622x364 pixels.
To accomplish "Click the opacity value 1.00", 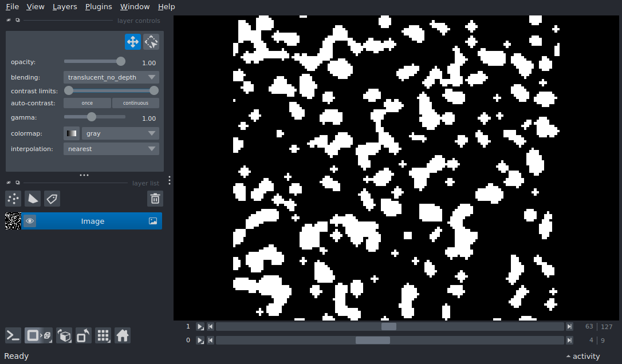I will (149, 63).
